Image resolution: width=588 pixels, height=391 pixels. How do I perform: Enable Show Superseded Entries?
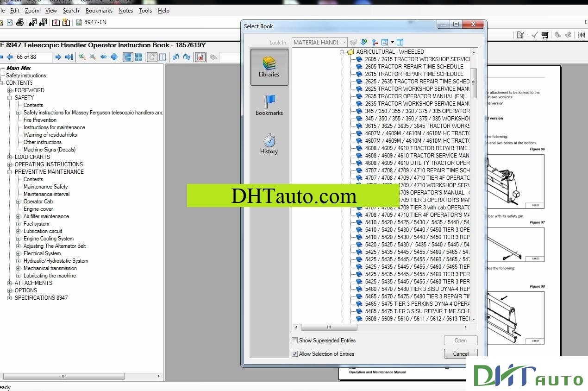tap(294, 341)
